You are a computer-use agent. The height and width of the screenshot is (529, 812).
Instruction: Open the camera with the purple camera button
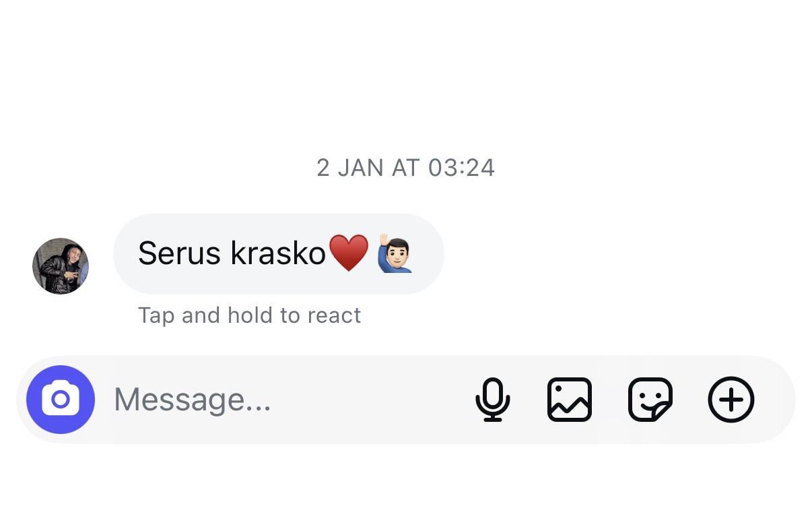coord(61,400)
